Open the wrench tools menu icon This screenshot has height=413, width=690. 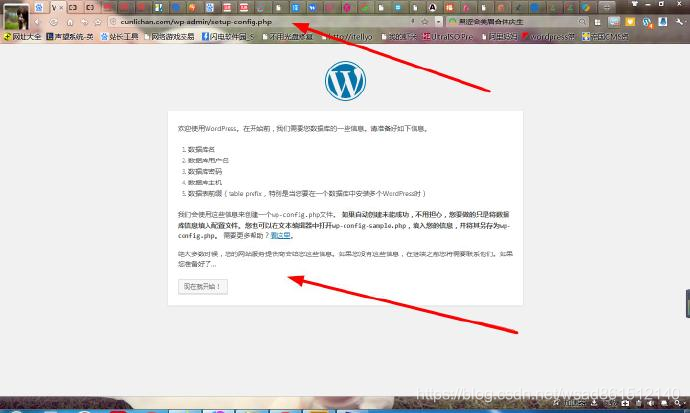[680, 22]
